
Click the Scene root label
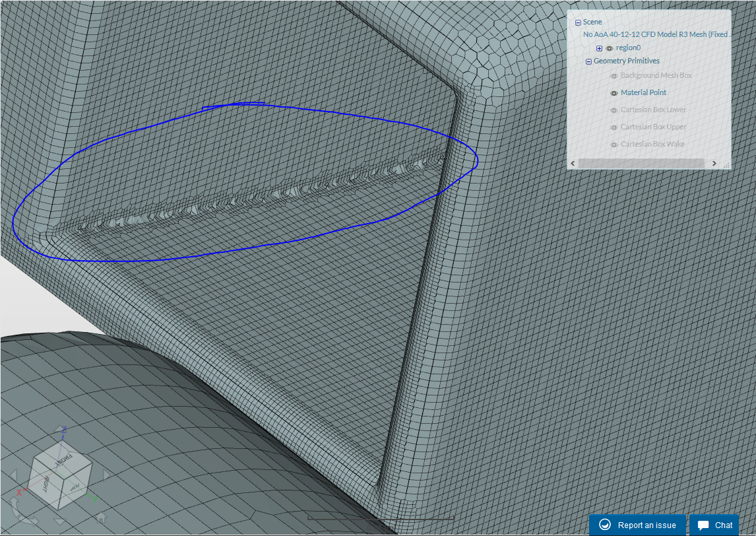point(592,22)
